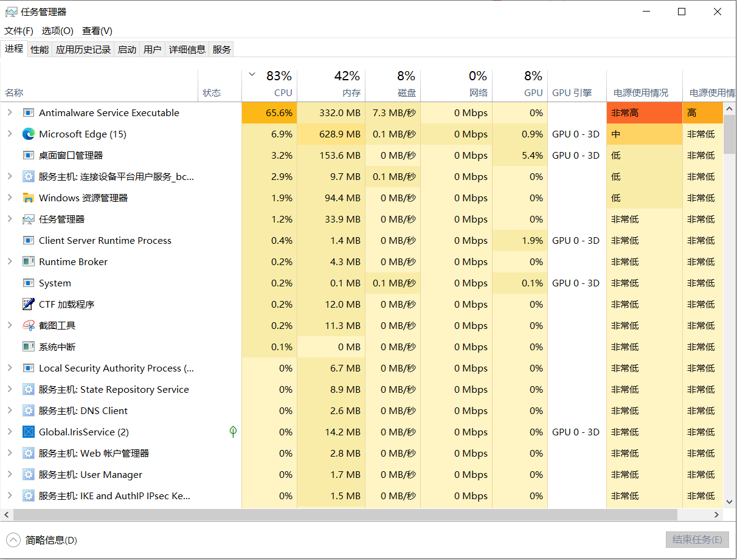737x560 pixels.
Task: Click the Runtime Broker icon
Action: pos(28,261)
